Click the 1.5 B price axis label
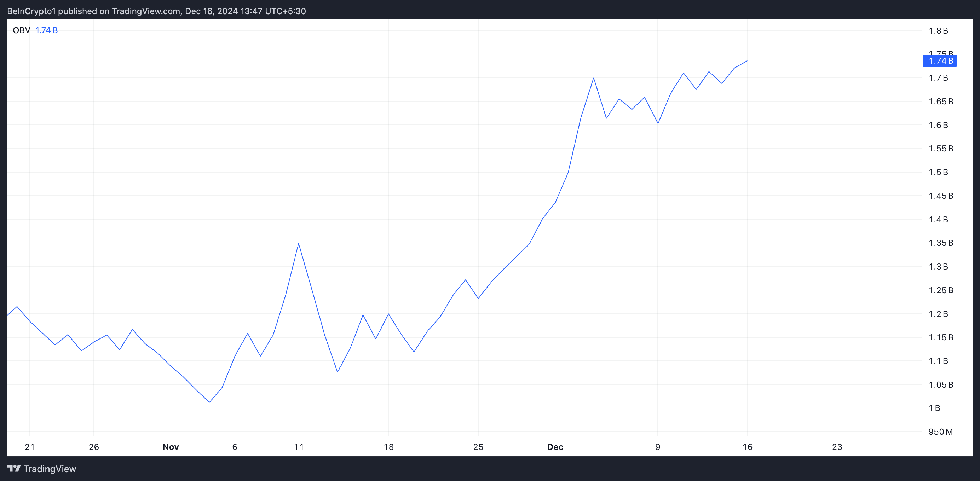The image size is (980, 481). [938, 172]
